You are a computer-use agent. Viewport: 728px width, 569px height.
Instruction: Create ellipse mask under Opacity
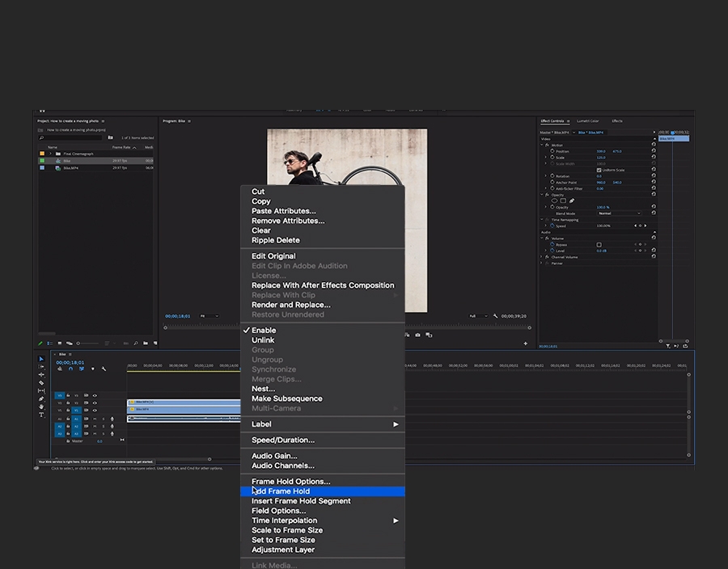tap(554, 200)
